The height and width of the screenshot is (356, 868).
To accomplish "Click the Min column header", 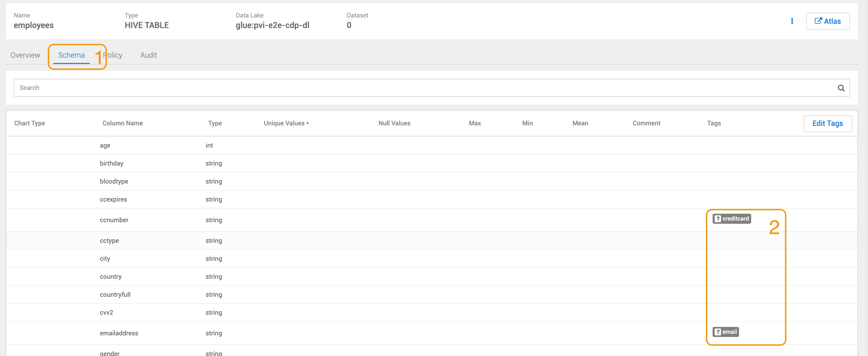I will coord(527,124).
